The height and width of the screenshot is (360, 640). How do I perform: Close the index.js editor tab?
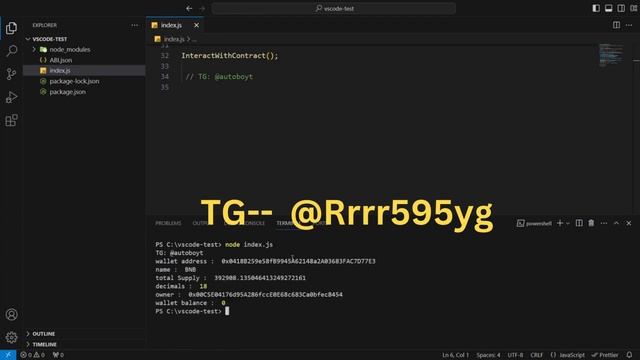click(196, 25)
